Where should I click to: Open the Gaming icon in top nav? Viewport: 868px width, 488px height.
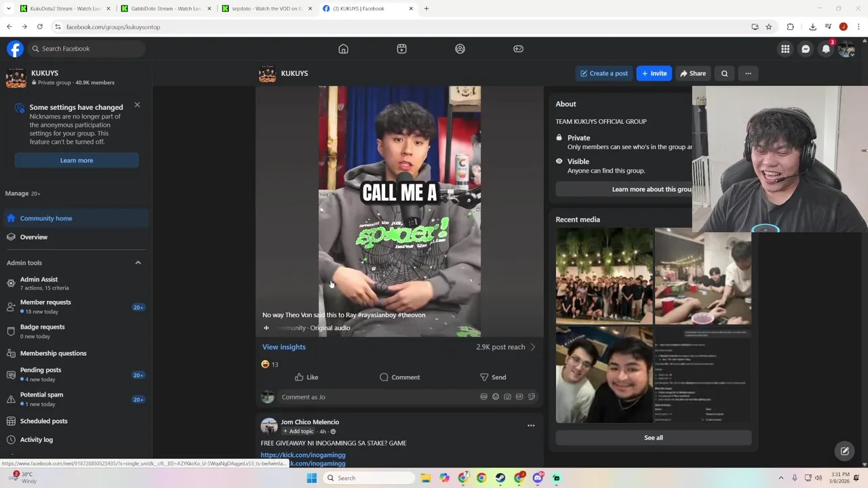tap(518, 49)
